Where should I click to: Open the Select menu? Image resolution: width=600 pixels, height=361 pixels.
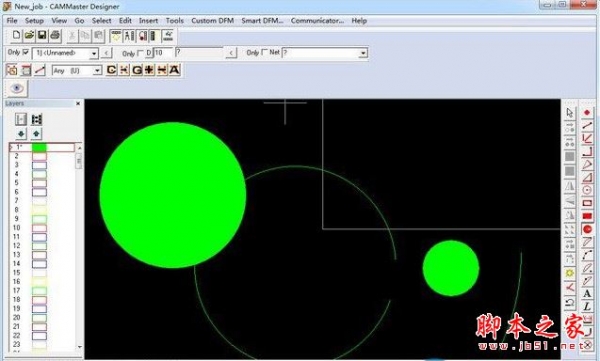point(101,21)
